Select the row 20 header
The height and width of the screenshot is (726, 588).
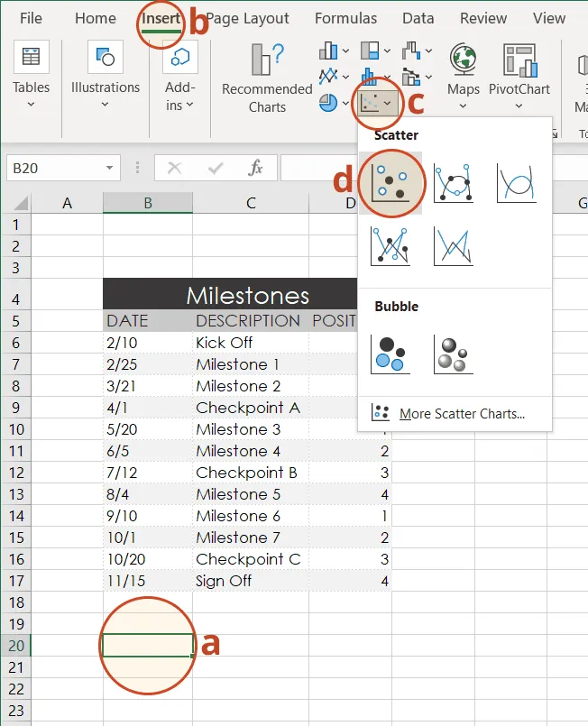[15, 646]
